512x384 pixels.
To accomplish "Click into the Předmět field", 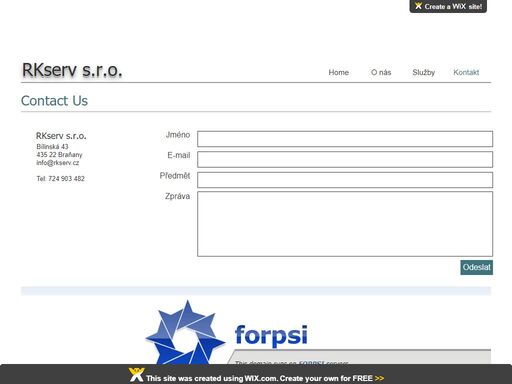I will point(345,180).
